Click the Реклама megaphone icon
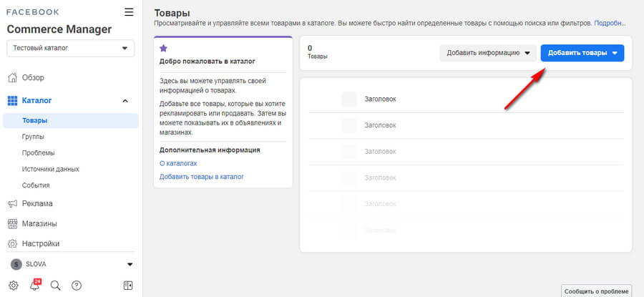The width and height of the screenshot is (644, 297). [x=13, y=203]
